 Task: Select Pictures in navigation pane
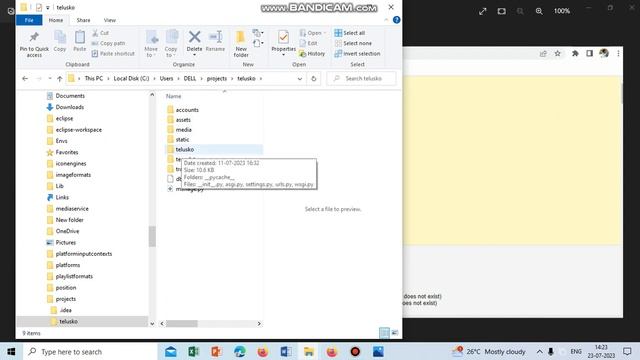pyautogui.click(x=65, y=242)
